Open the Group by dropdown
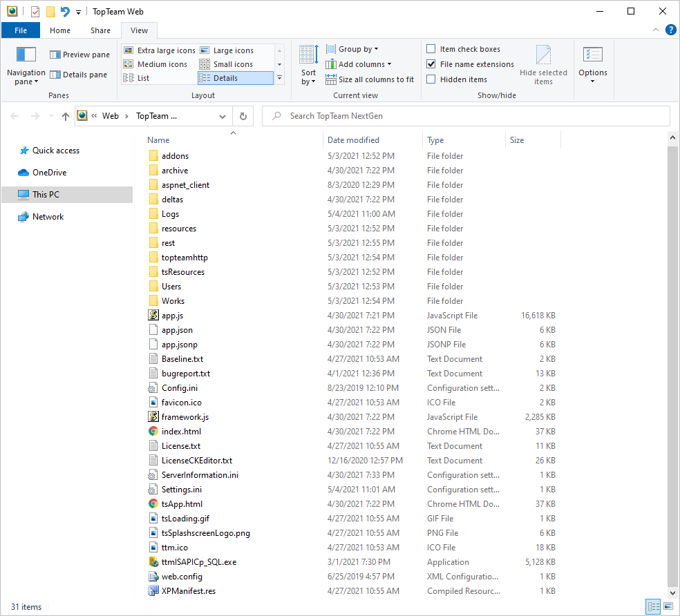 (x=352, y=49)
